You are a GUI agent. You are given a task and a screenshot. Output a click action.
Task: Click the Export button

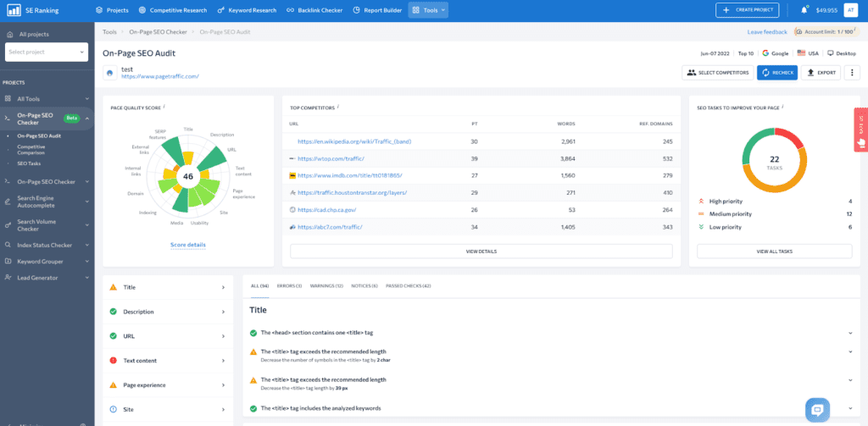pyautogui.click(x=821, y=73)
